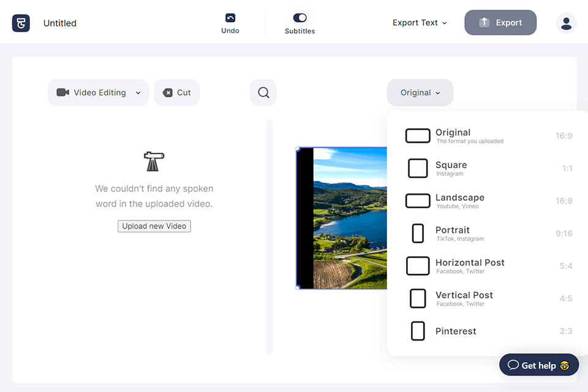This screenshot has width=588, height=392.
Task: Select Original 16:9 format option
Action: 489,136
